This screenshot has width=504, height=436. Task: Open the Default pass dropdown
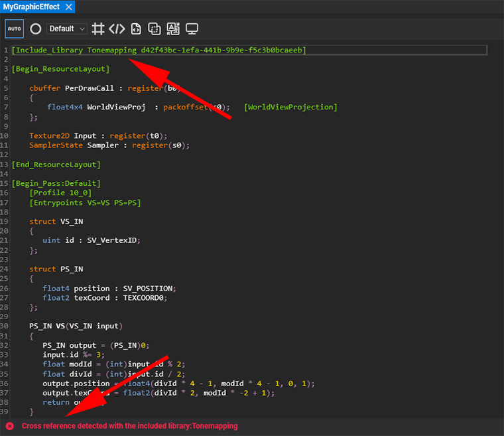[x=67, y=29]
